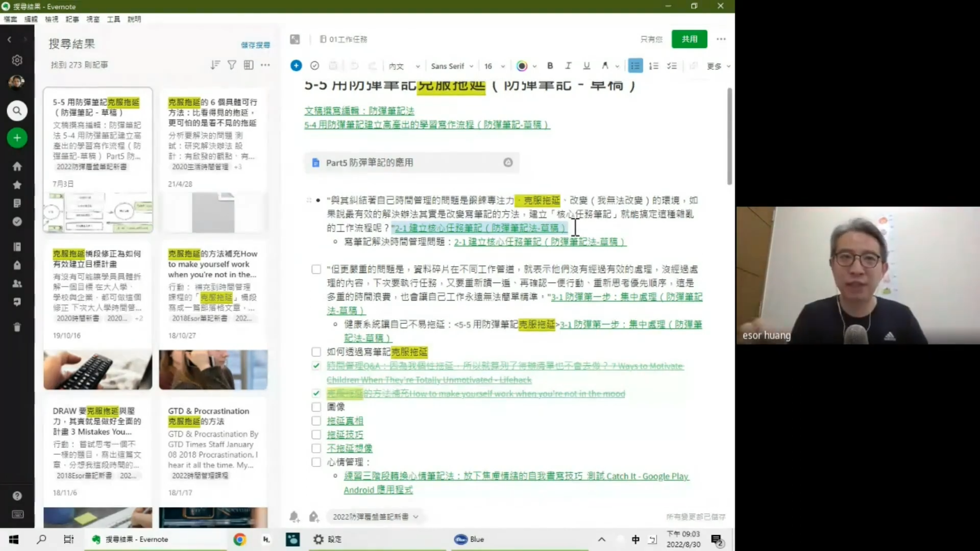This screenshot has width=980, height=551.
Task: Open the Shortcuts star icon in sidebar
Action: (x=17, y=185)
